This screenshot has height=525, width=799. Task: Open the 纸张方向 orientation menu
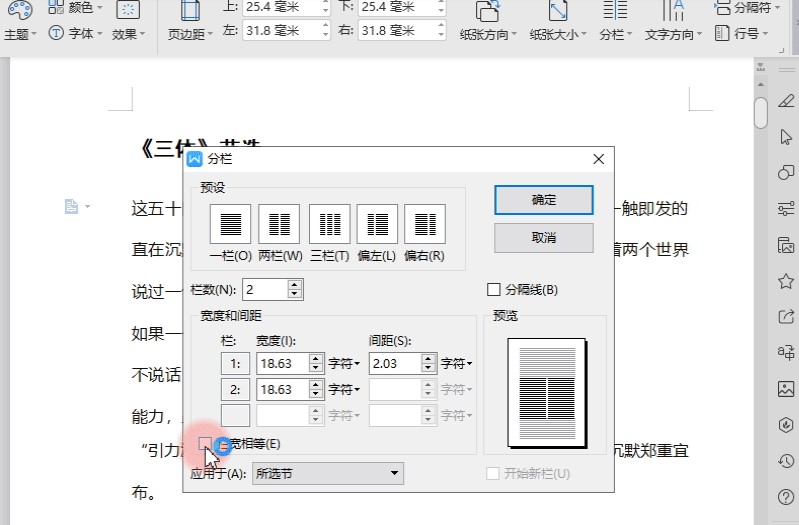(488, 20)
